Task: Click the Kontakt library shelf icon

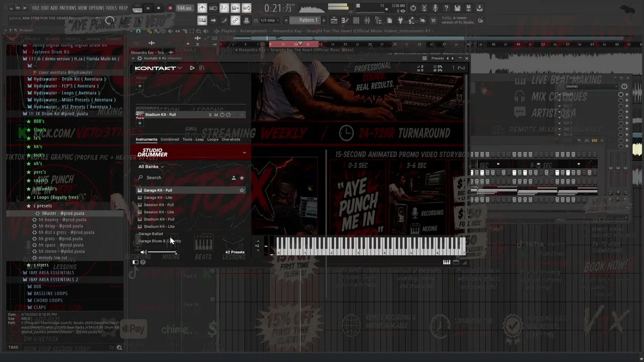Action: tap(201, 68)
